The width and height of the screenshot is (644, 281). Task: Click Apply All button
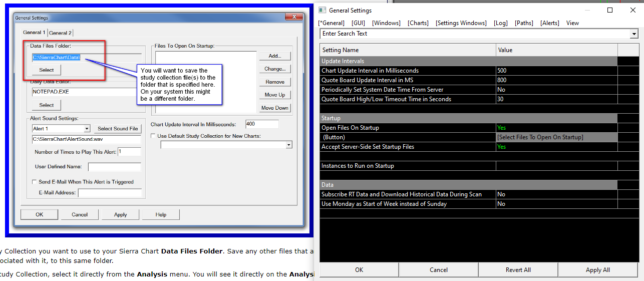[598, 269]
